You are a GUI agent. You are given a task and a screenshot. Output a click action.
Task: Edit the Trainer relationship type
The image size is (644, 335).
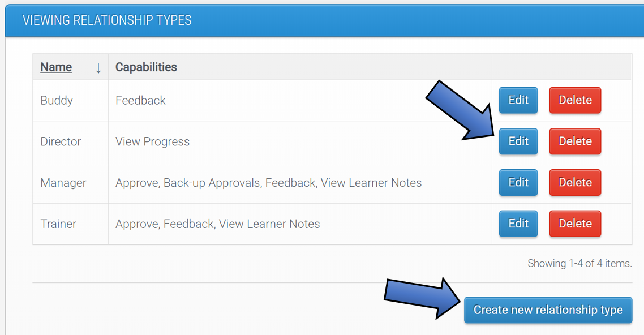(518, 224)
